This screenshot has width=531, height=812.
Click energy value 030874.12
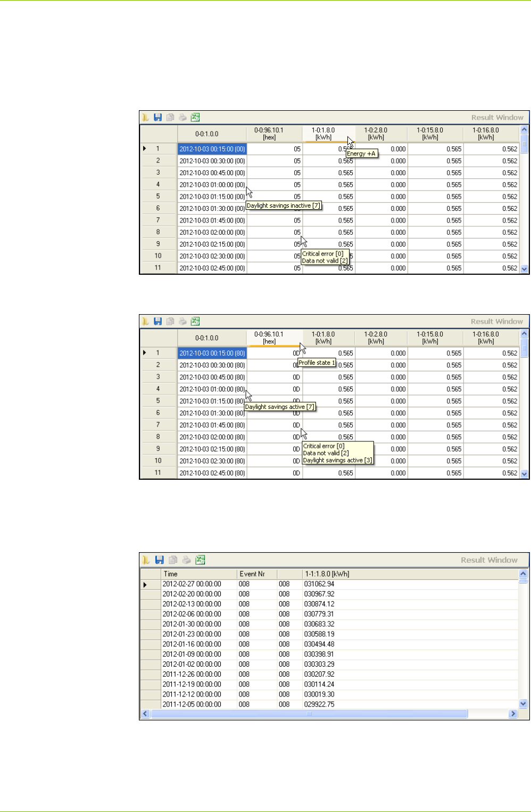[319, 604]
